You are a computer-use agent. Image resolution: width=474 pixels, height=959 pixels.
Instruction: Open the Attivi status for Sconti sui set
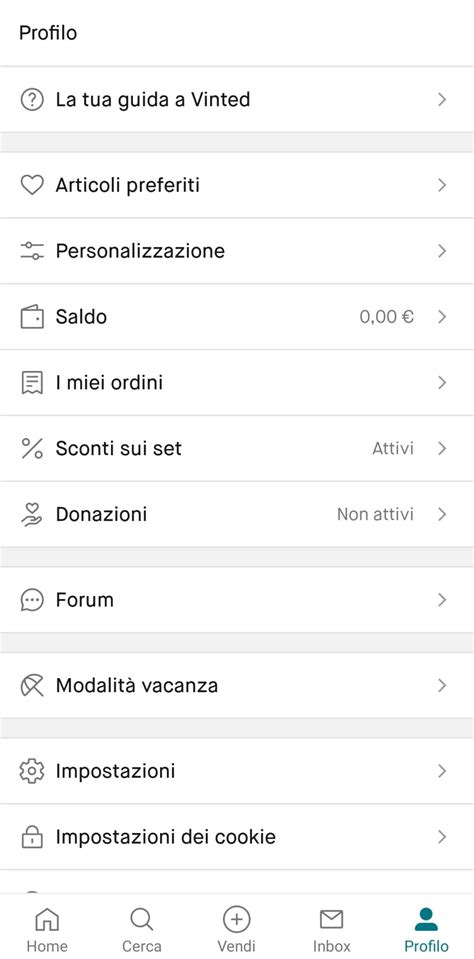tap(393, 448)
